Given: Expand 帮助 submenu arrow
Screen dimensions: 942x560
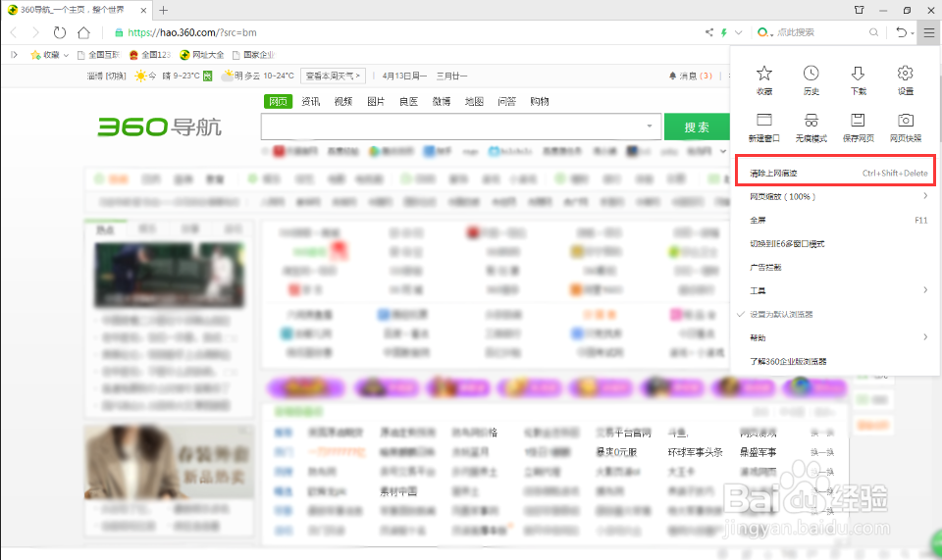Looking at the screenshot, I should pos(925,336).
